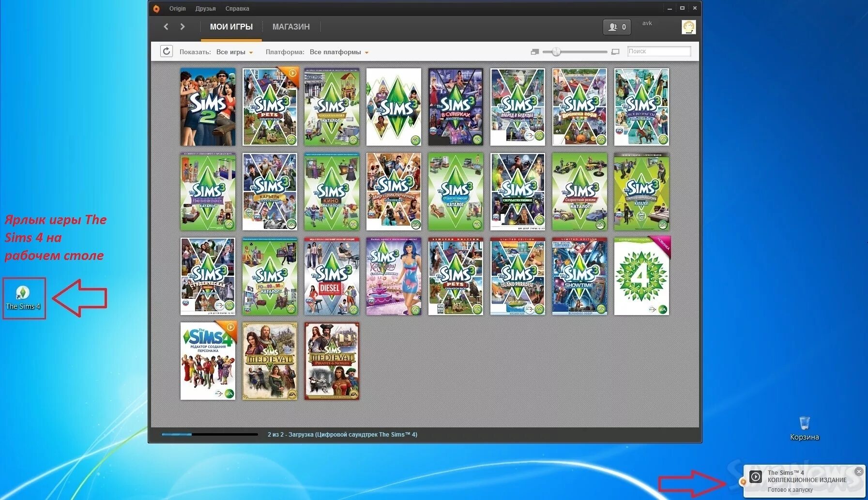The width and height of the screenshot is (868, 500).
Task: Click the large tile size icon
Action: (x=615, y=52)
